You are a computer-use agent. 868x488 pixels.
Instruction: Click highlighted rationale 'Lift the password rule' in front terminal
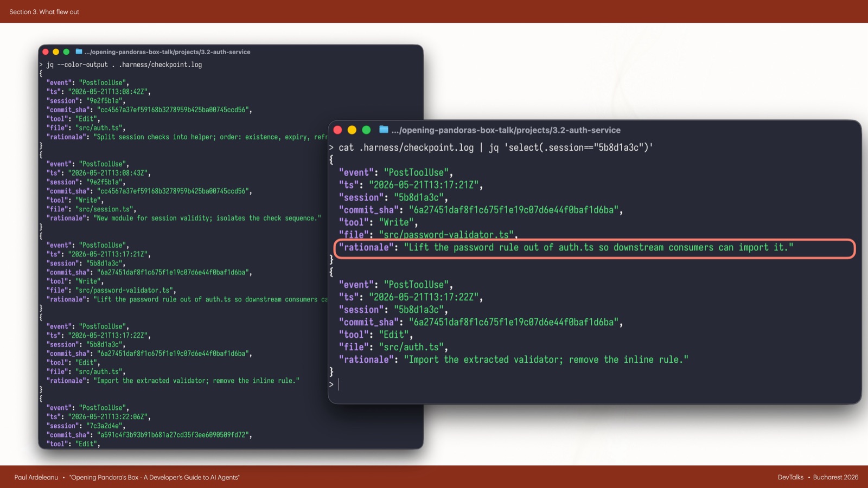point(595,248)
